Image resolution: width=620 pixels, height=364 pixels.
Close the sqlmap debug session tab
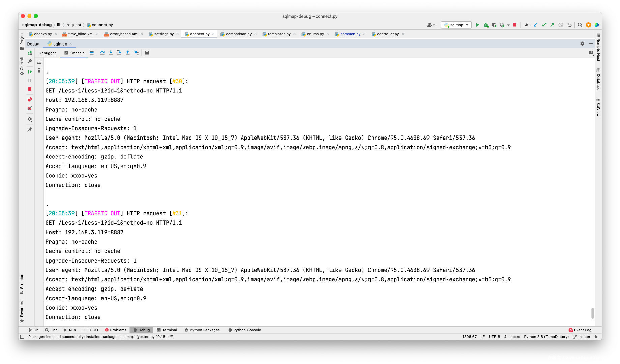coord(71,44)
